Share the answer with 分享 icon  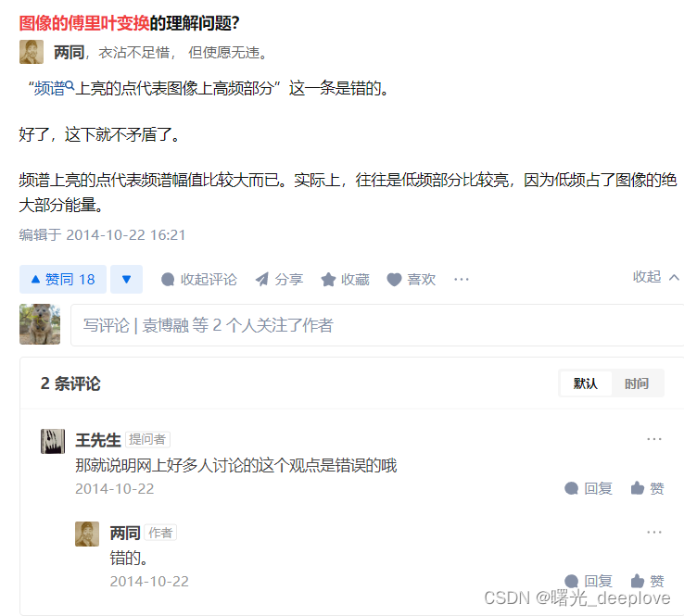pyautogui.click(x=279, y=280)
